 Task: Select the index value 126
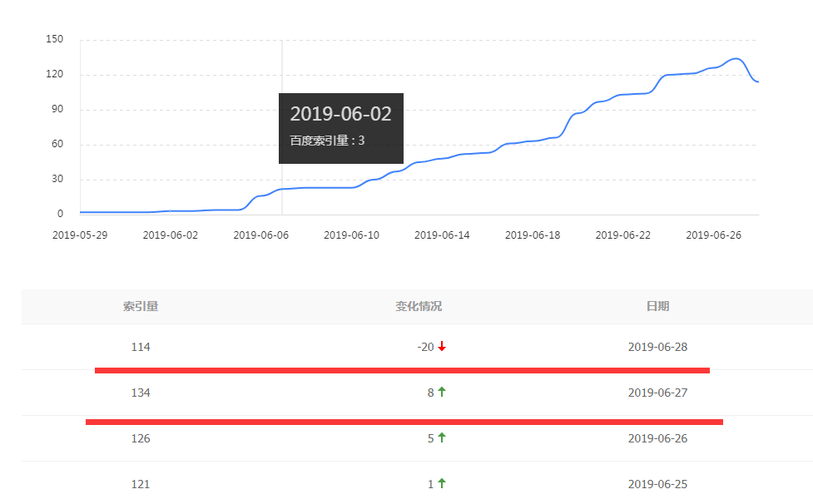141,438
